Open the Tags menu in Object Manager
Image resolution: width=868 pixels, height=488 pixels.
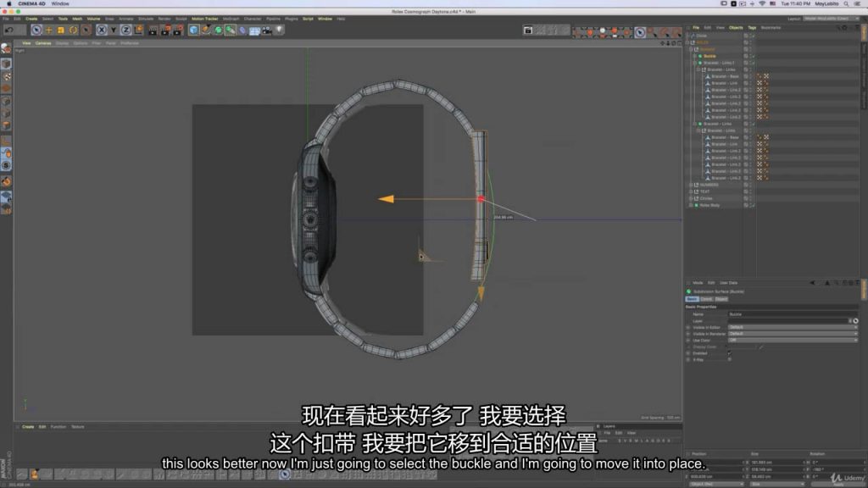[752, 28]
